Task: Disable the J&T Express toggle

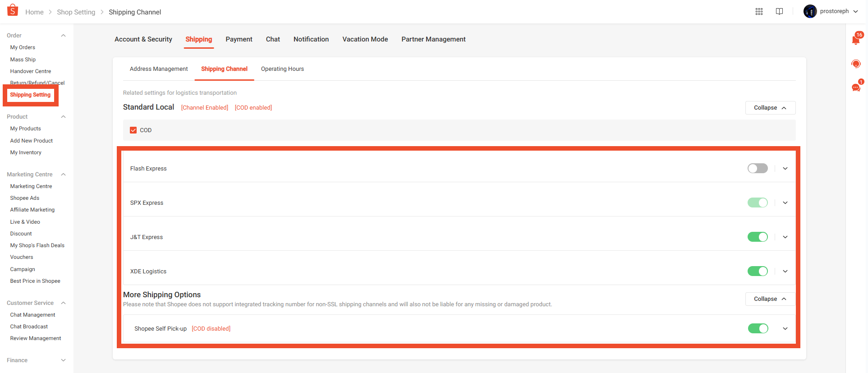Action: point(758,237)
